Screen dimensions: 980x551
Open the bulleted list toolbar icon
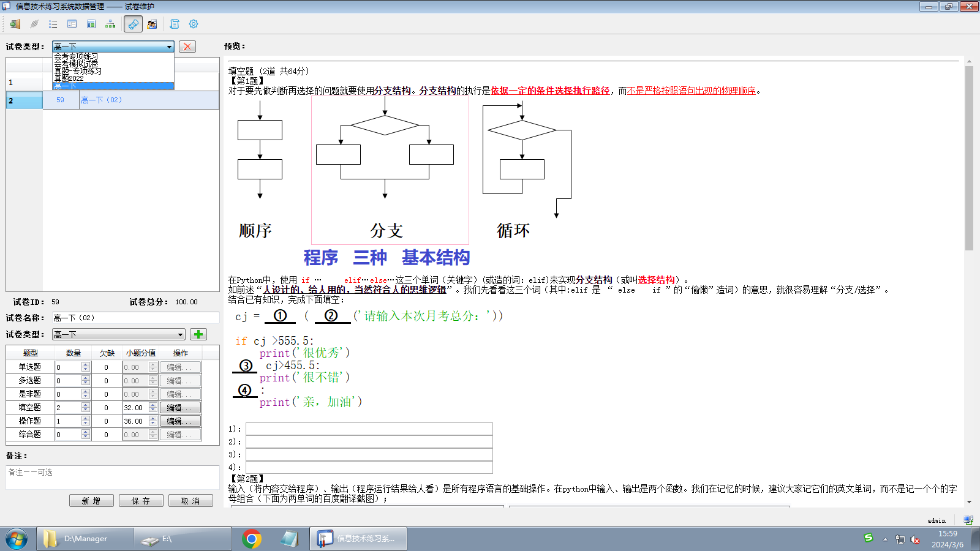coord(53,24)
